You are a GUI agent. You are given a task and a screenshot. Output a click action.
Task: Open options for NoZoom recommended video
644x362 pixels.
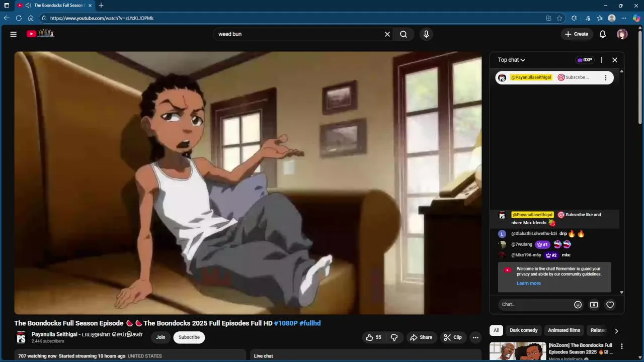[622, 346]
